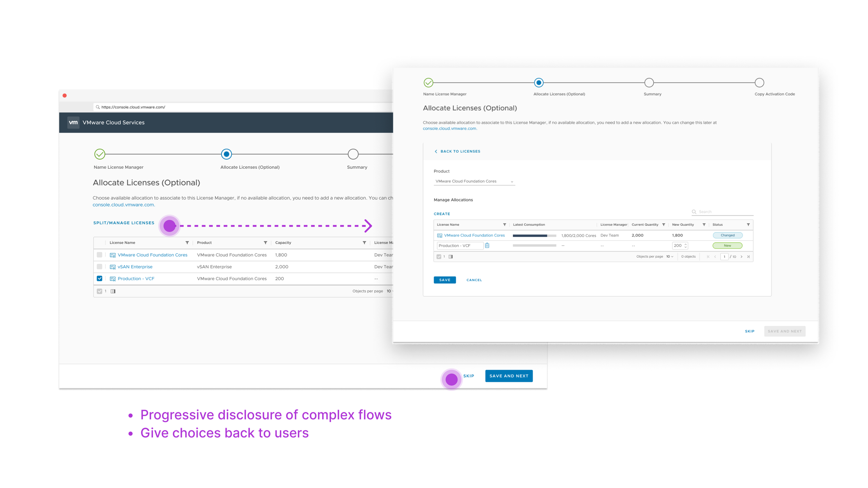Filter the Status column in Manage Allocations
The height and width of the screenshot is (488, 868).
pyautogui.click(x=748, y=225)
